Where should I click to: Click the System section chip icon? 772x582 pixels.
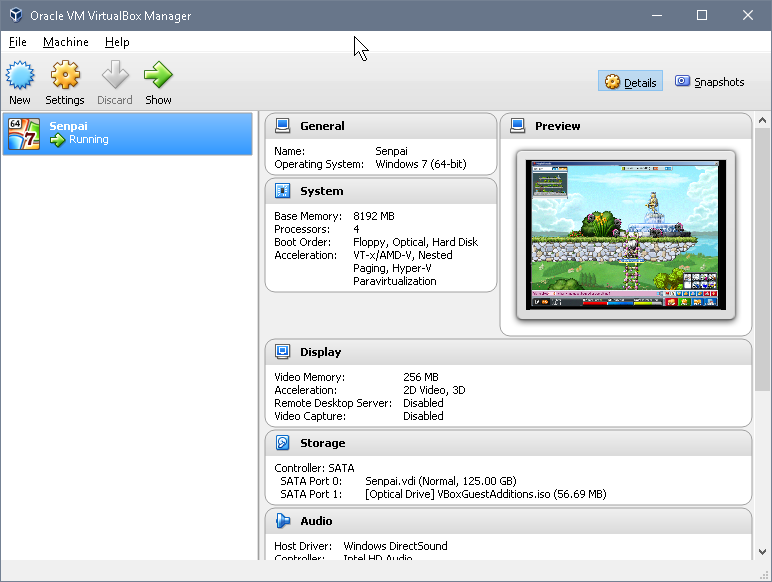(x=283, y=191)
